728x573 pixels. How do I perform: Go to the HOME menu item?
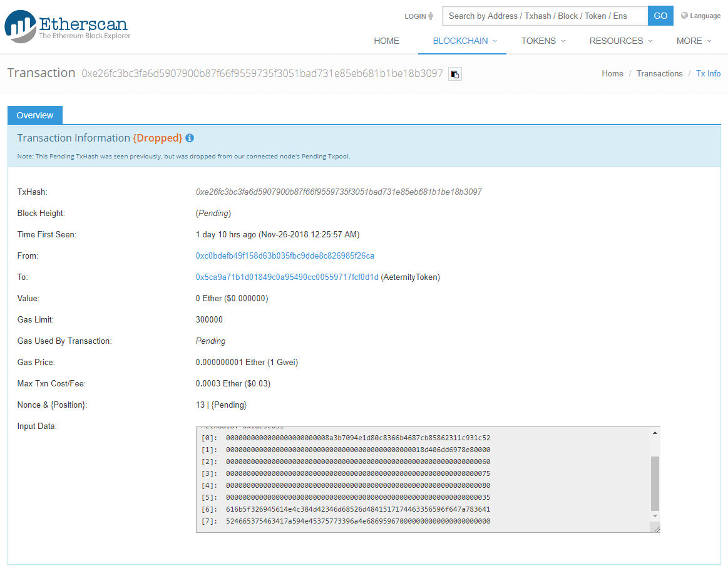pyautogui.click(x=386, y=41)
